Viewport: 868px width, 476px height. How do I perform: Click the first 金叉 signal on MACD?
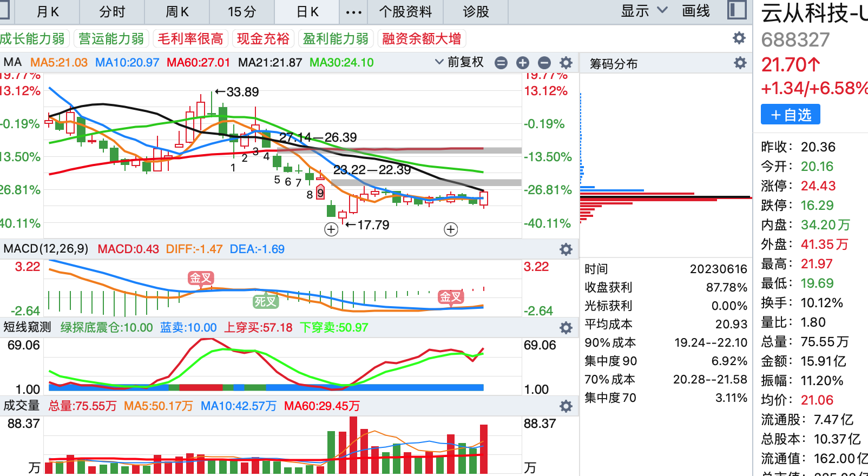click(201, 278)
